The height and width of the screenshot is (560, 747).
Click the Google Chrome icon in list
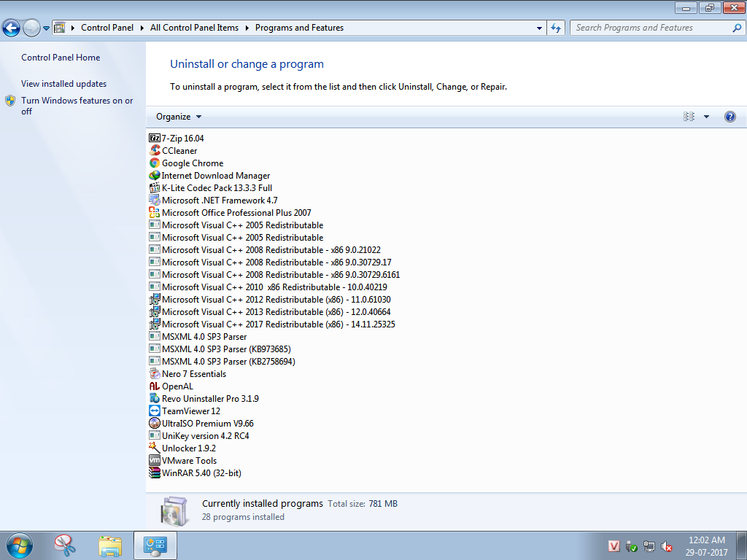155,163
